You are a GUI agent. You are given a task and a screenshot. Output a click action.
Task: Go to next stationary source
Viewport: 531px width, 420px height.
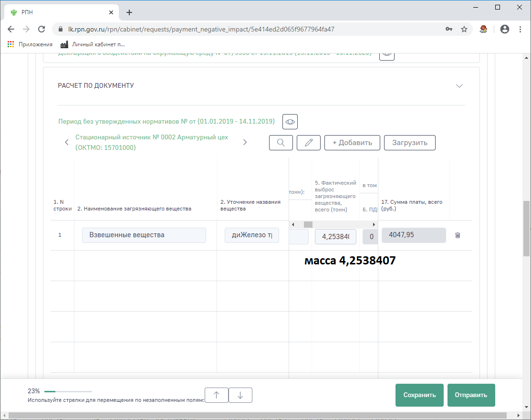(245, 142)
